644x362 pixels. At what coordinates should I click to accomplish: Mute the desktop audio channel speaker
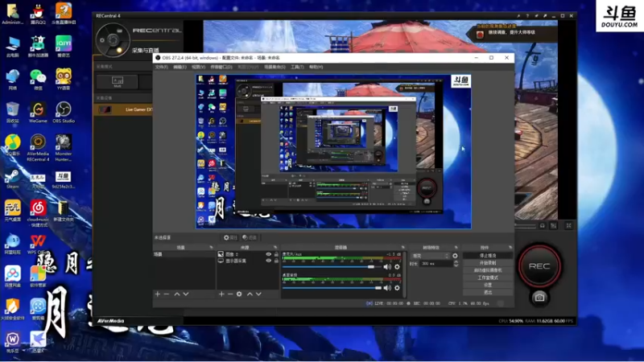tap(387, 288)
